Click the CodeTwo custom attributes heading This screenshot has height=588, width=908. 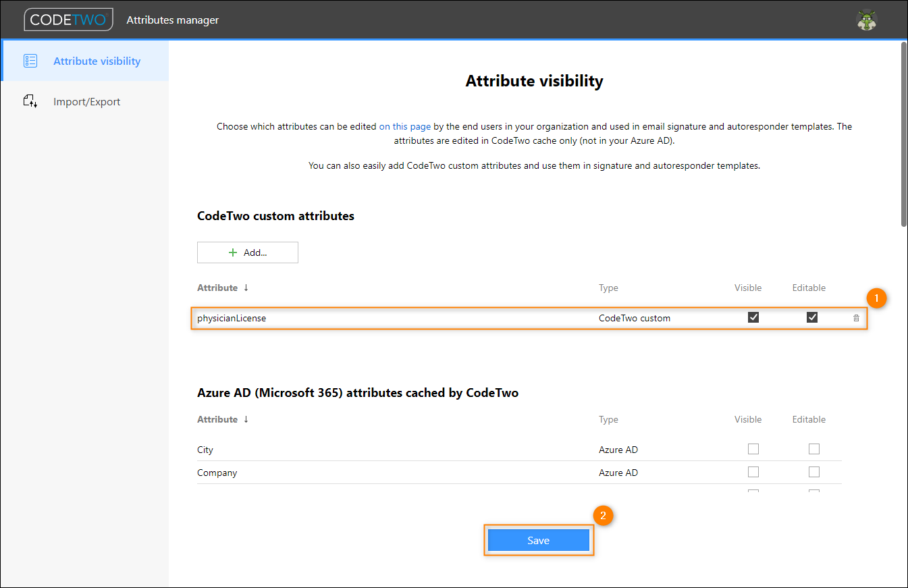coord(275,216)
